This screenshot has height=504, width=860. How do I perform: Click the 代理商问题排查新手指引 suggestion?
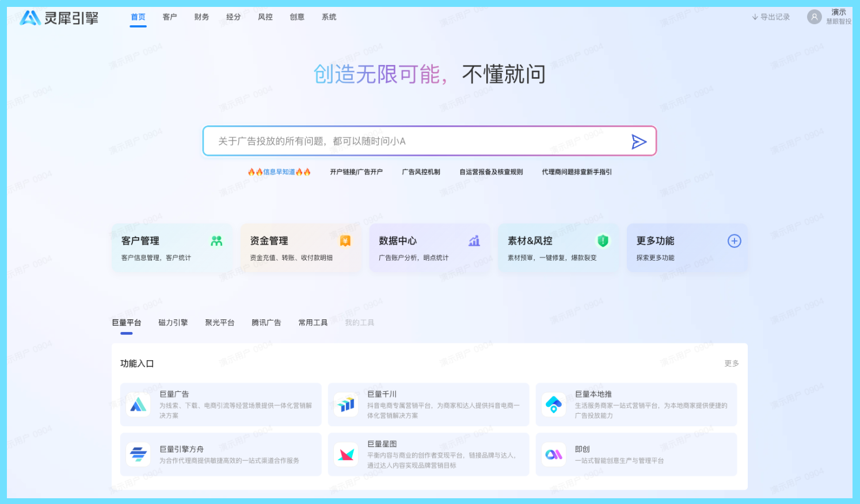point(577,172)
